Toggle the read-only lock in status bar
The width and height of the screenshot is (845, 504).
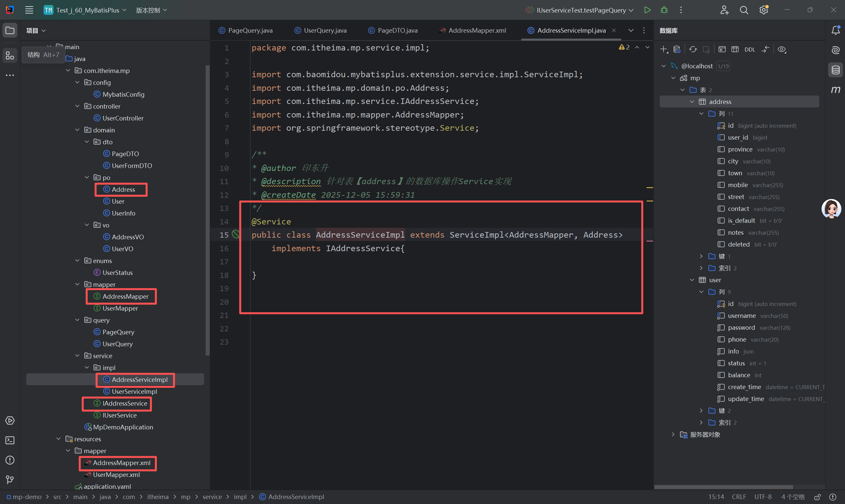[818, 497]
